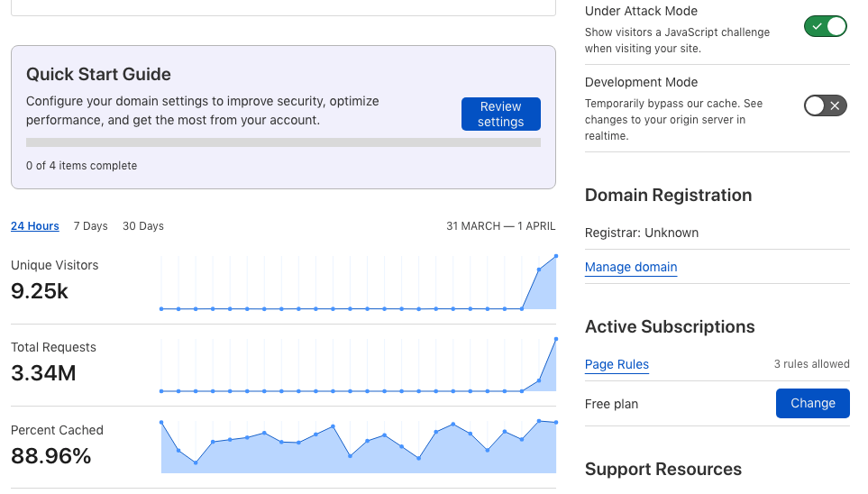868x494 pixels.
Task: Open the Manage domain link
Action: point(631,267)
